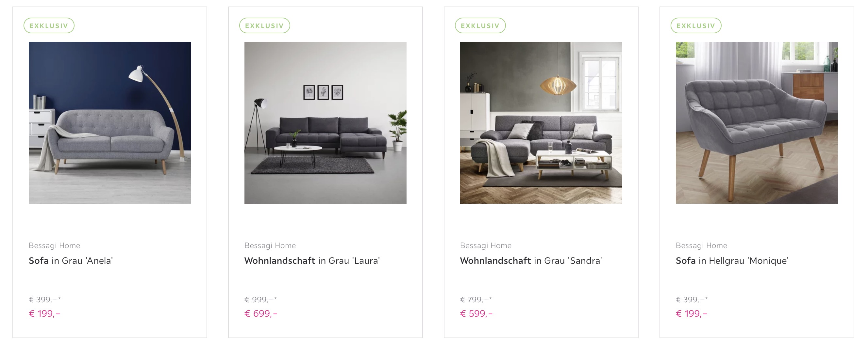Click the title Wohnlandschaft in Grau 'Laura'
The width and height of the screenshot is (868, 346).
[x=312, y=260]
